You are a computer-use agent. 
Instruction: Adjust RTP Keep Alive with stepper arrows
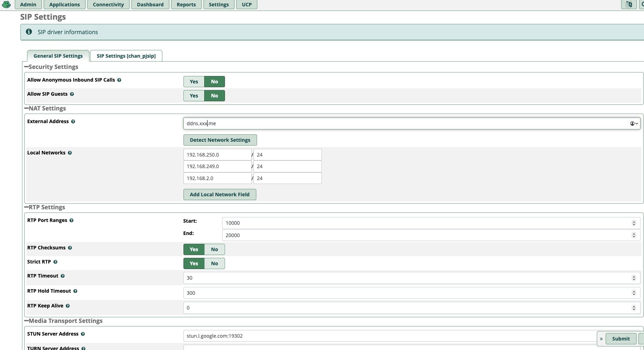634,308
